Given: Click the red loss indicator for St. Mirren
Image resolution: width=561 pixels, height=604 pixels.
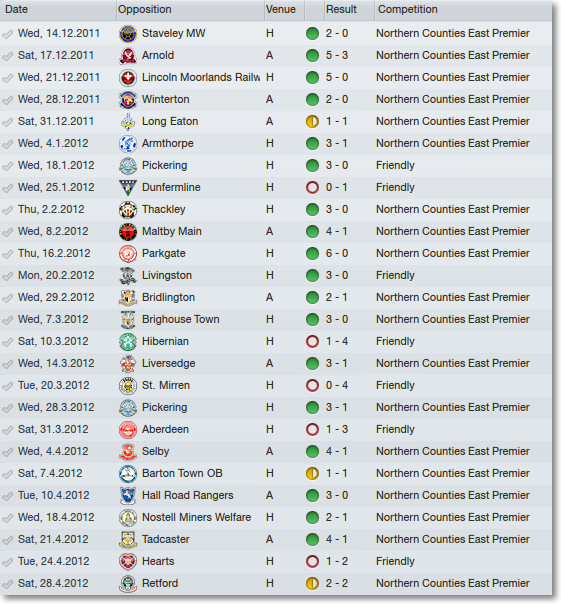Looking at the screenshot, I should [x=312, y=386].
